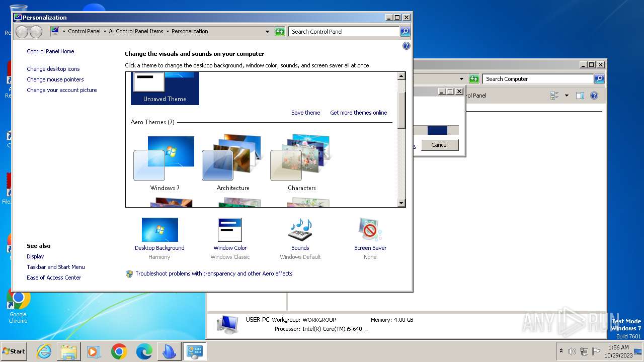The height and width of the screenshot is (362, 644).
Task: Click the help question mark in Personalization
Action: pyautogui.click(x=407, y=46)
